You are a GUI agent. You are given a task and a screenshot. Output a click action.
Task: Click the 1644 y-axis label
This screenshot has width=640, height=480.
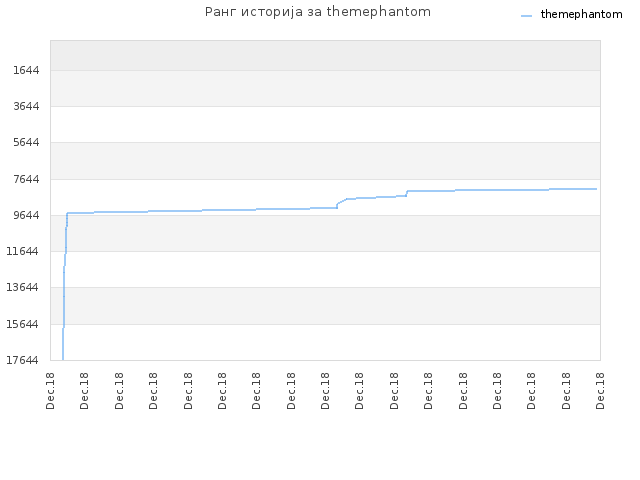tap(26, 70)
